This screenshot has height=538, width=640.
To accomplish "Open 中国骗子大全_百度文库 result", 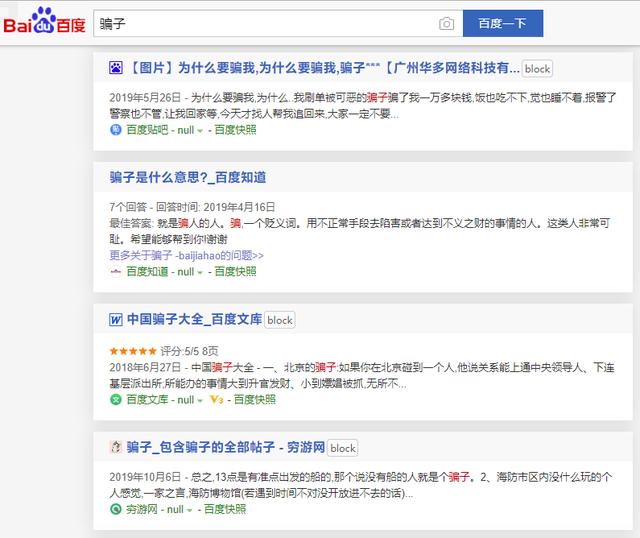I will click(194, 319).
